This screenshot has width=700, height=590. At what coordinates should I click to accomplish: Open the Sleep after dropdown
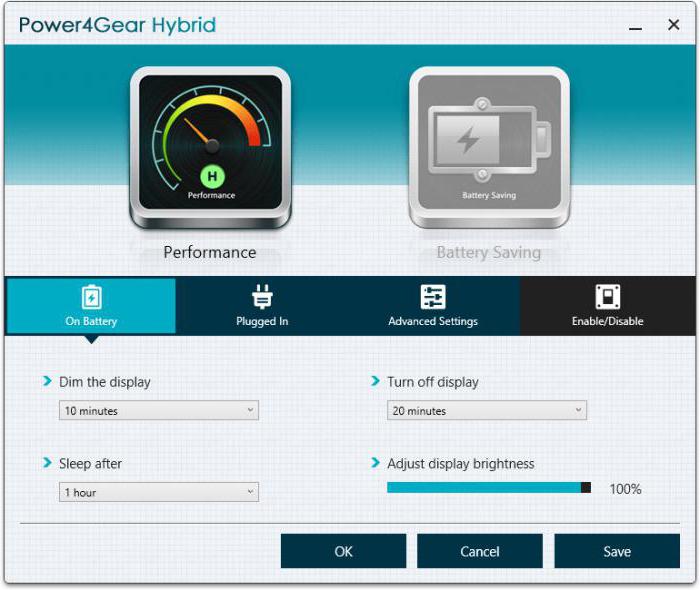click(x=159, y=492)
